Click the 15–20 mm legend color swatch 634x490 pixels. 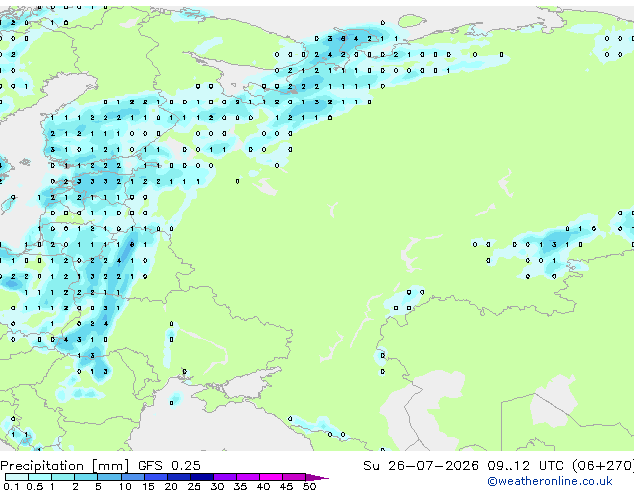(x=156, y=477)
